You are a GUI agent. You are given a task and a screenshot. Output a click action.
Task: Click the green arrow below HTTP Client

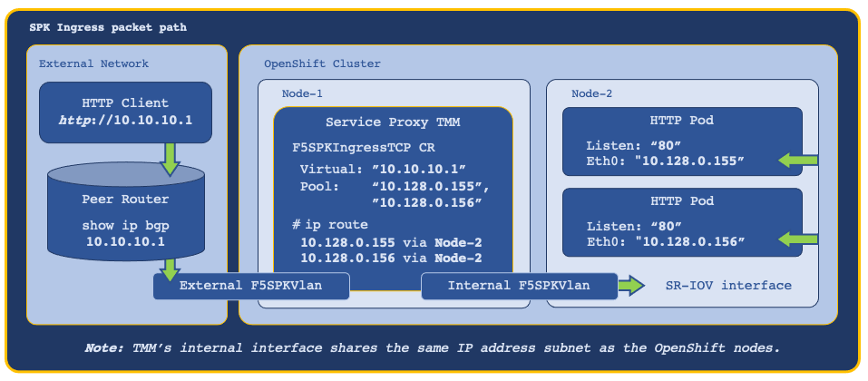[x=170, y=159]
